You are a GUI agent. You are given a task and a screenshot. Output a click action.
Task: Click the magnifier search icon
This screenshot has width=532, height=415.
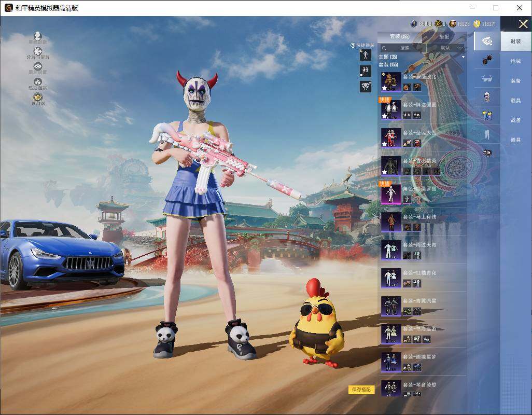[x=384, y=48]
